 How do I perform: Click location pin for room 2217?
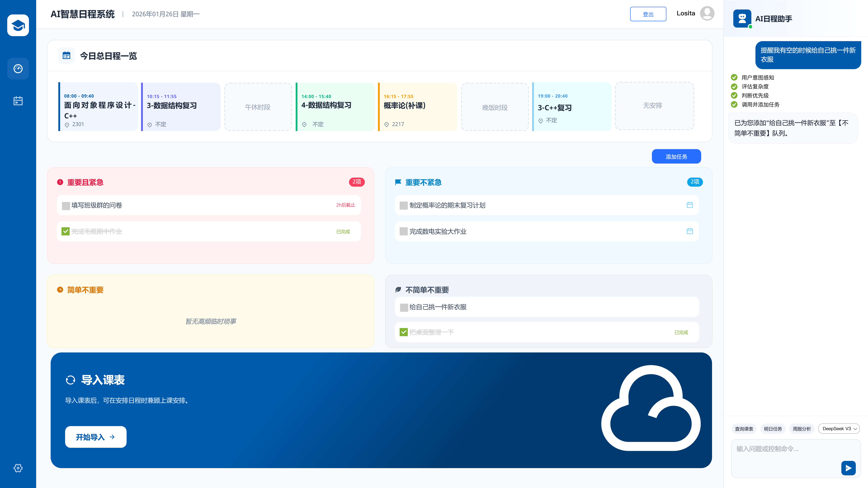click(x=387, y=125)
